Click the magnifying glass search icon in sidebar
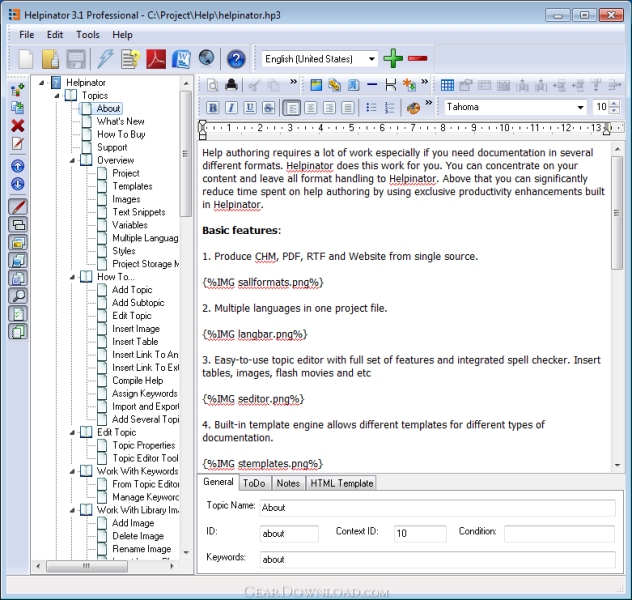The image size is (632, 600). coord(18,296)
